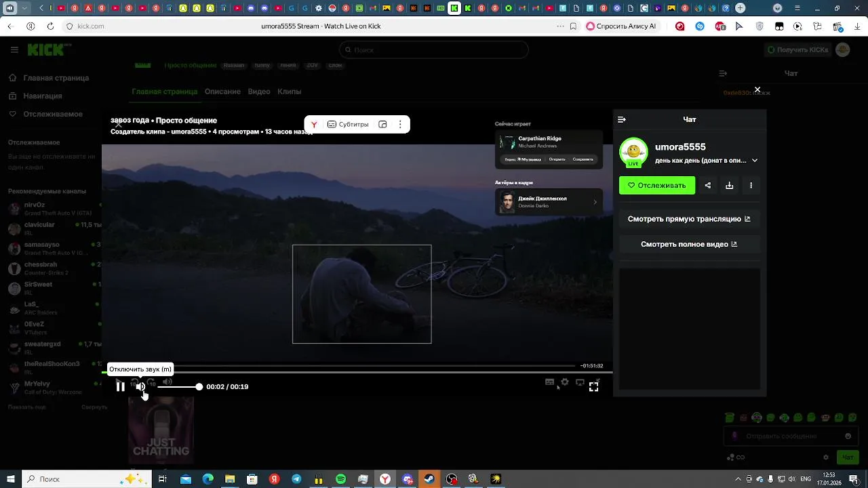The width and height of the screenshot is (868, 488).
Task: Open the Kick hamburger menu
Action: (14, 49)
